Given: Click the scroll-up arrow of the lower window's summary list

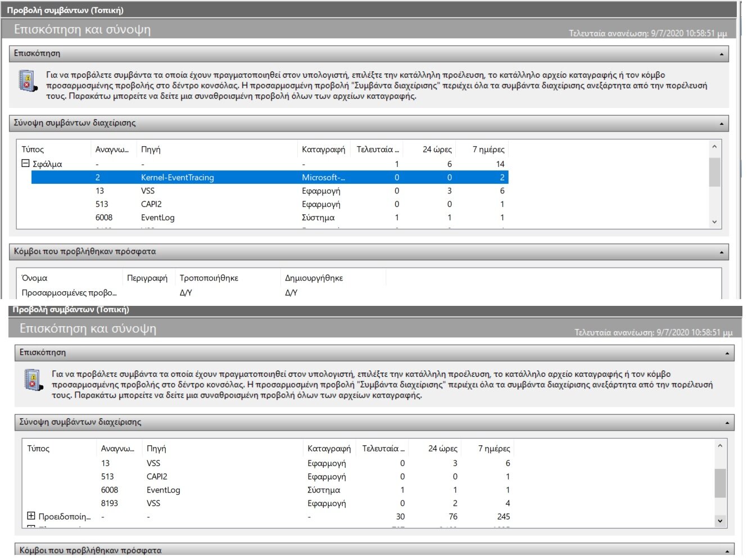Looking at the screenshot, I should pyautogui.click(x=720, y=445).
